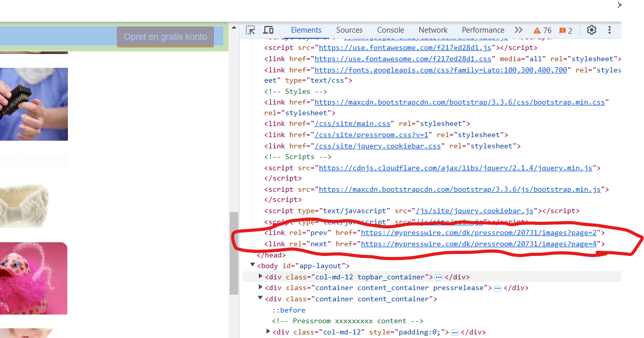Viewport: 644px width, 338px height.
Task: Open the Performance tab
Action: point(483,30)
